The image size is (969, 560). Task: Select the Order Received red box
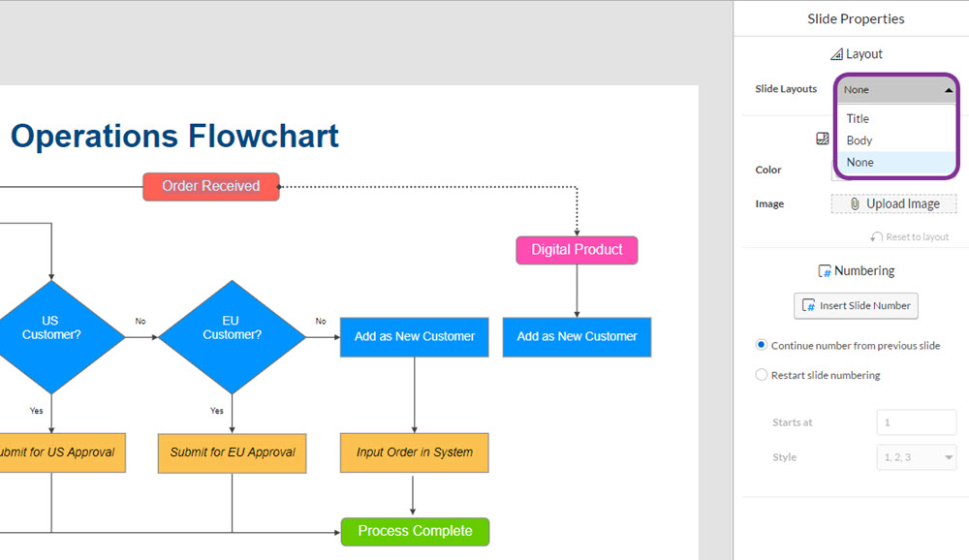[211, 187]
